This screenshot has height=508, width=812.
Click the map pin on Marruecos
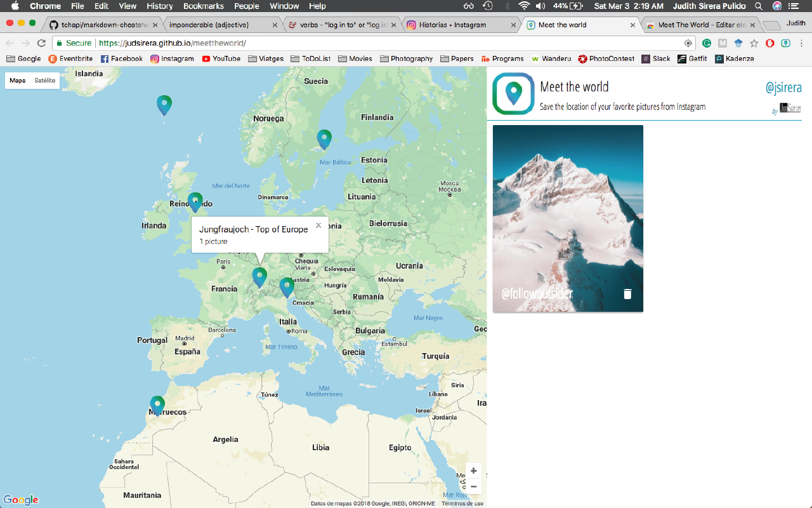pos(157,406)
